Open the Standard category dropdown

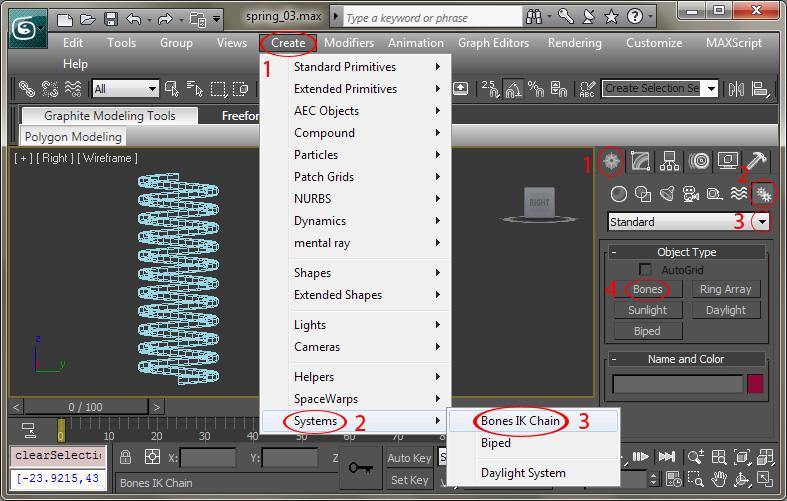pos(764,221)
